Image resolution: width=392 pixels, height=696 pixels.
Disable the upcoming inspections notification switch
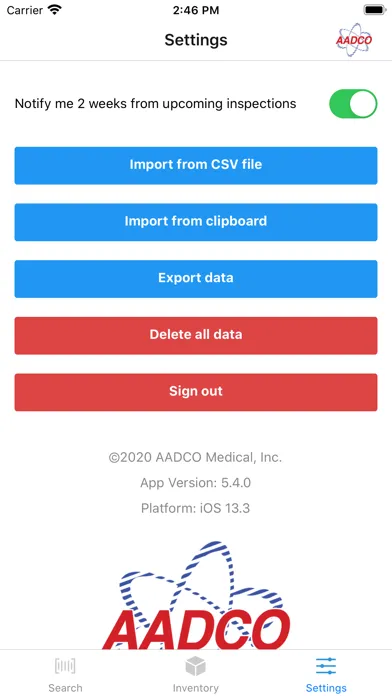[x=353, y=104]
